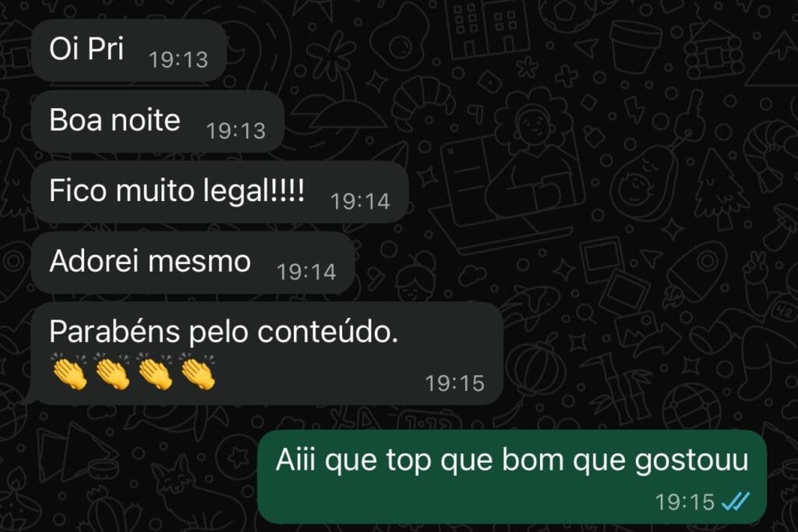Click the 19:13 timestamp on 'Oi Pri'
The image size is (798, 532).
(178, 60)
